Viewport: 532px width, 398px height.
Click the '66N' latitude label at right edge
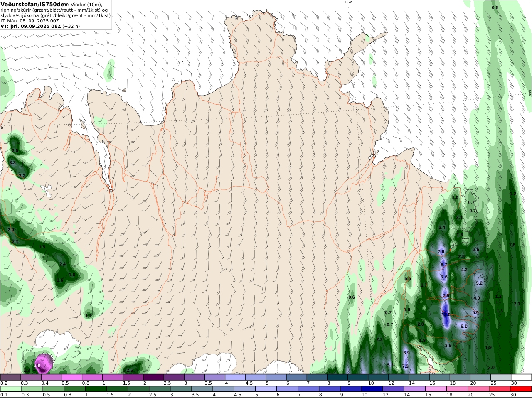click(530, 93)
